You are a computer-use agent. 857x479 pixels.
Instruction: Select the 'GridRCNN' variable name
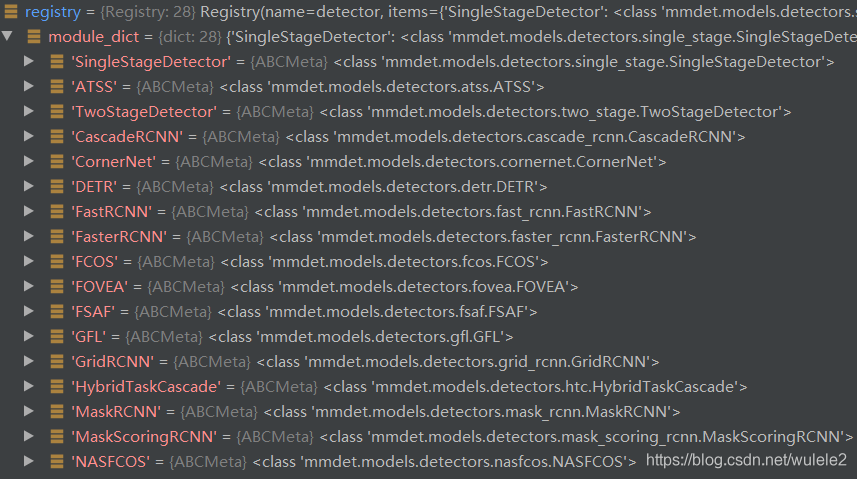113,362
